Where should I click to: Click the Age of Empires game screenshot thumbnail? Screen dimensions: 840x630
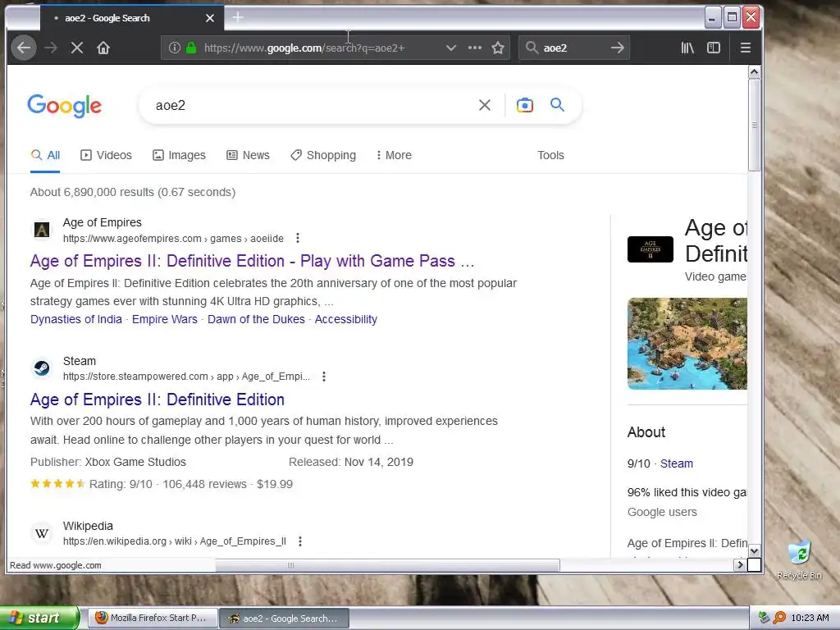tap(687, 344)
